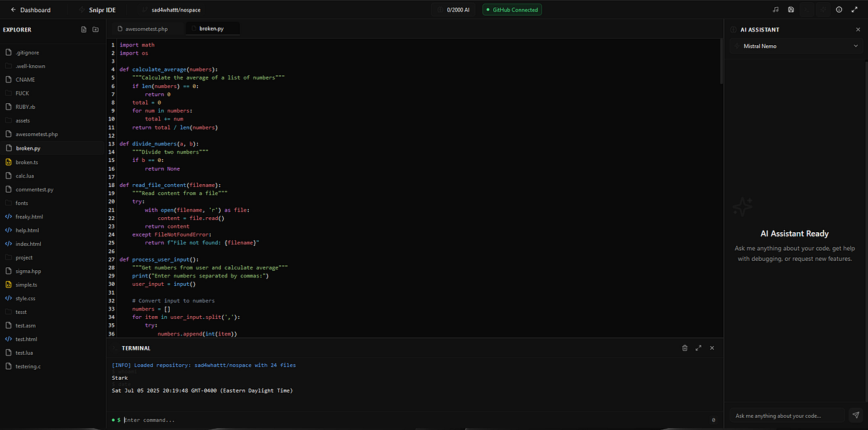Click the 'AI Assistant Ready' heading
Screen dimensions: 868x430
(795, 234)
